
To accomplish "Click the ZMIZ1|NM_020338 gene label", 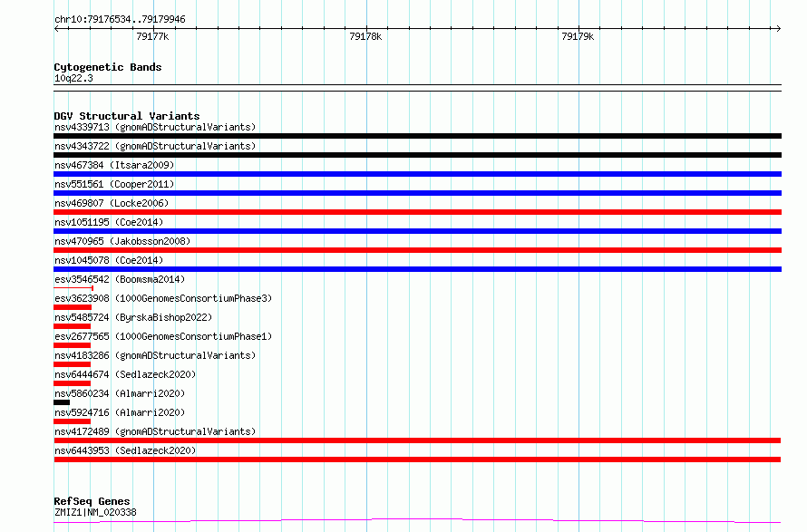I will pyautogui.click(x=95, y=512).
